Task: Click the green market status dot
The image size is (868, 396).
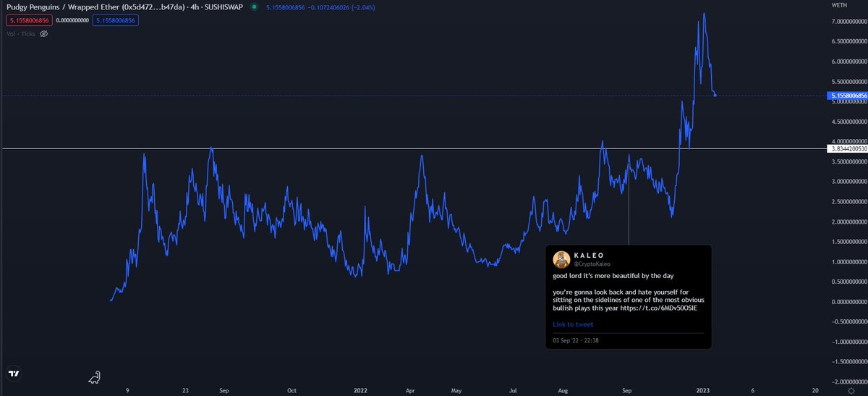Action: click(253, 7)
